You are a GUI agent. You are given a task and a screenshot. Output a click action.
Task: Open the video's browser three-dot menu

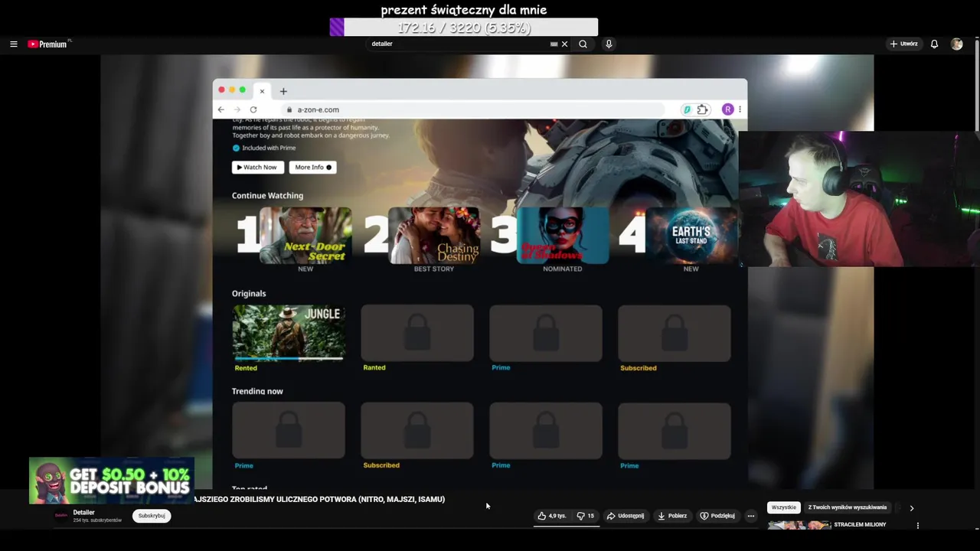point(740,109)
